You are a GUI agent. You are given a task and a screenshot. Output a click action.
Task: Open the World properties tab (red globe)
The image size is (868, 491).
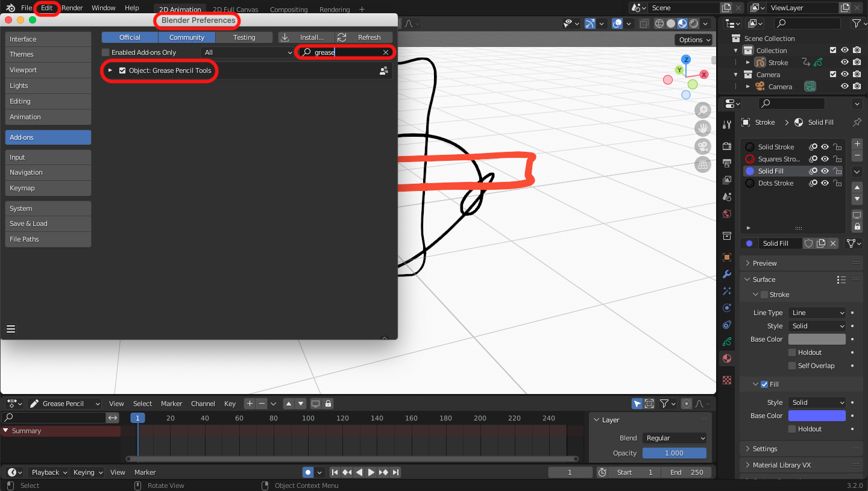(727, 214)
